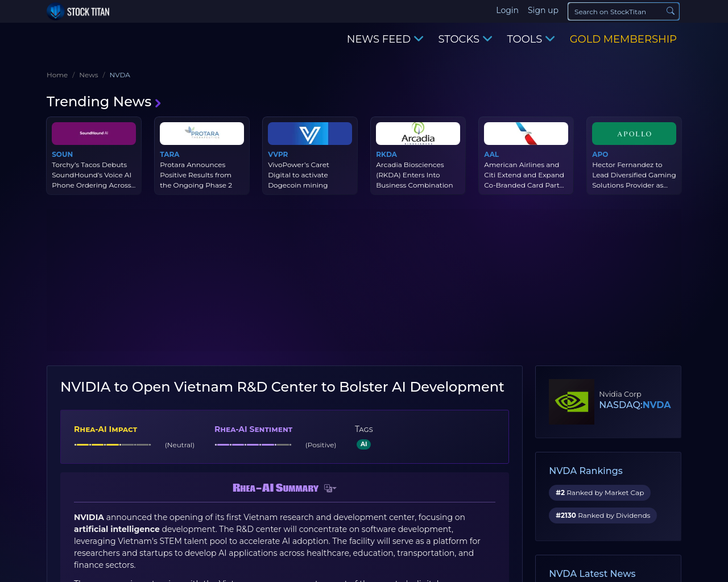This screenshot has width=728, height=582.
Task: Click the Rhea-AI Sentiment label
Action: [254, 429]
